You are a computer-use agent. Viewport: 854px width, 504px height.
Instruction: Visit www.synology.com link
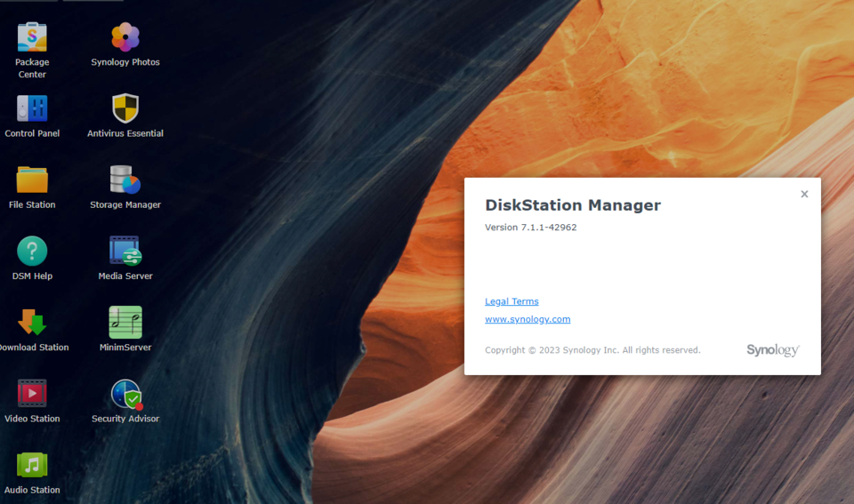click(x=528, y=319)
